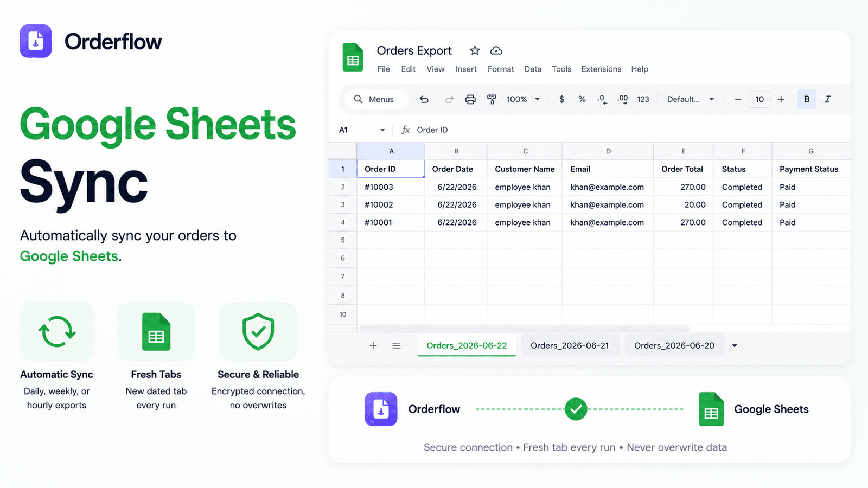Click the cloud save status icon
This screenshot has width=868, height=488.
tap(496, 50)
